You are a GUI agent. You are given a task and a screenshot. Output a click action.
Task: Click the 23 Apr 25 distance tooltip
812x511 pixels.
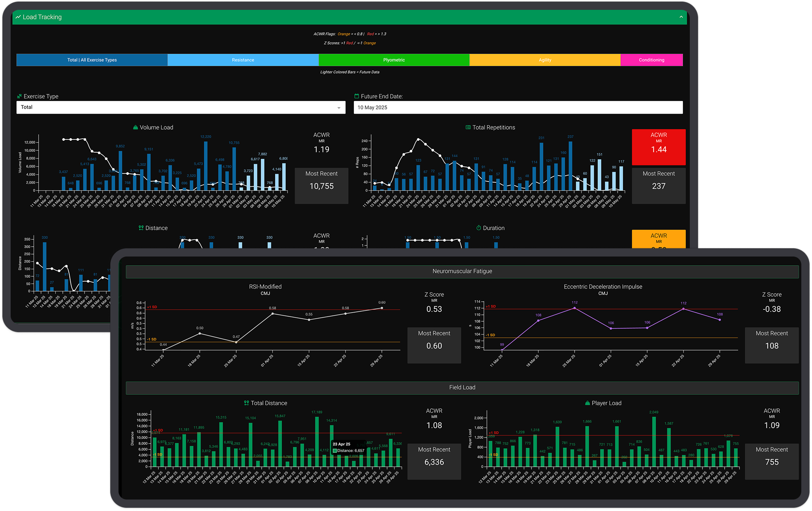coord(349,447)
